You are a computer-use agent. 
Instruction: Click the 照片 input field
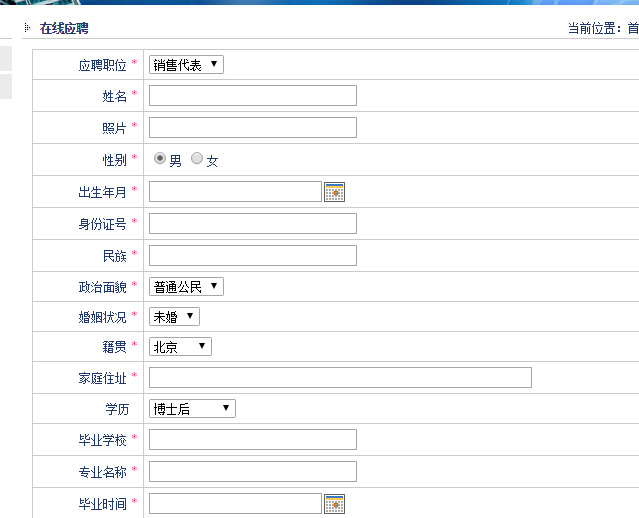coord(252,127)
